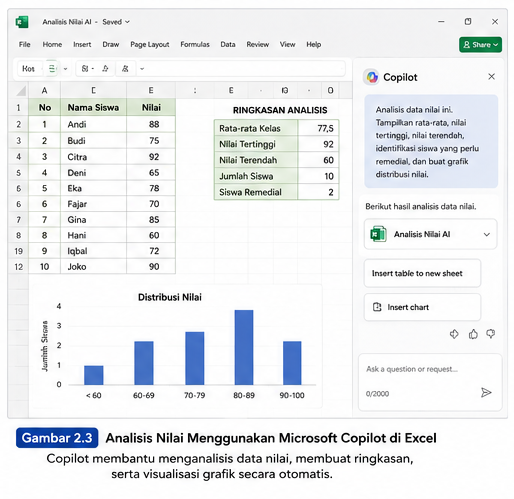Select the Siswa Remedial cell
Viewport: 514px width, 499px height.
click(x=256, y=192)
